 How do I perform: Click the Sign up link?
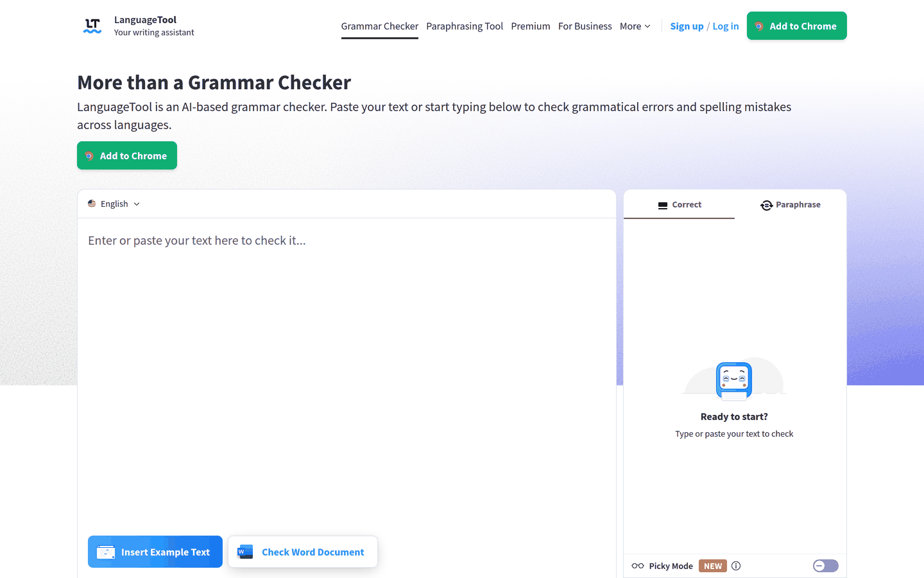(687, 26)
